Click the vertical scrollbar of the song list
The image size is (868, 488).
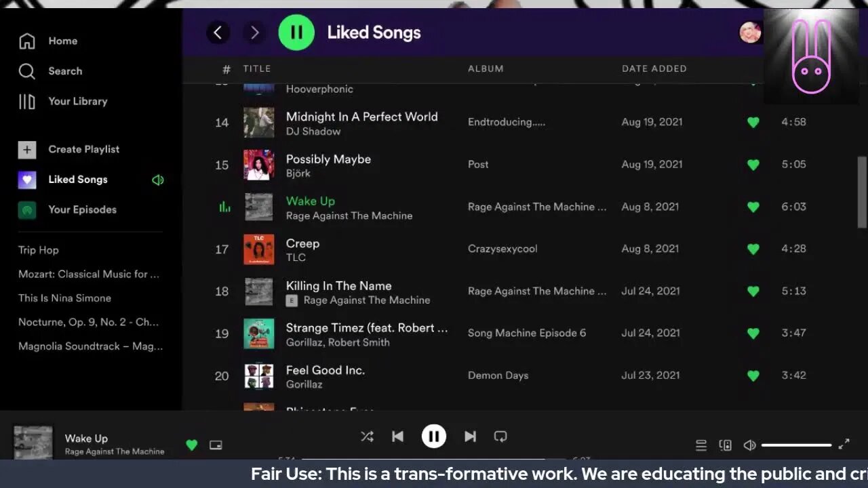click(x=862, y=192)
